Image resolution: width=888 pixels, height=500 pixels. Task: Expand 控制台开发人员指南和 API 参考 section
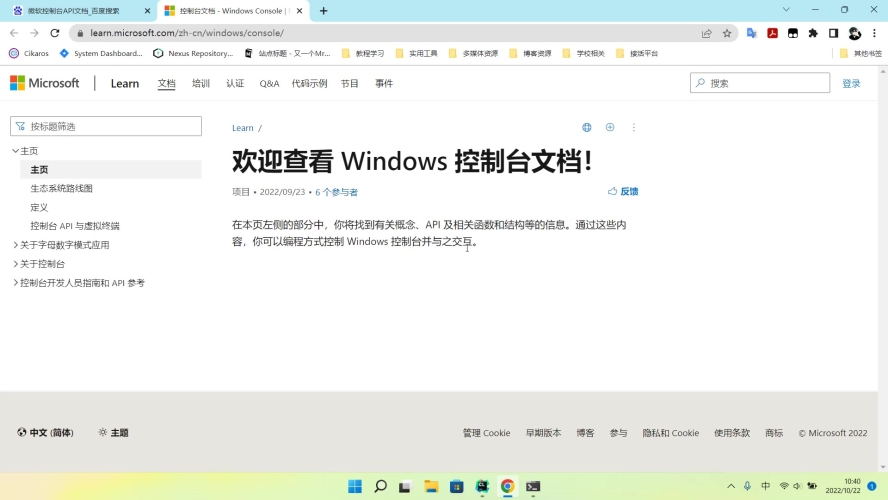16,283
